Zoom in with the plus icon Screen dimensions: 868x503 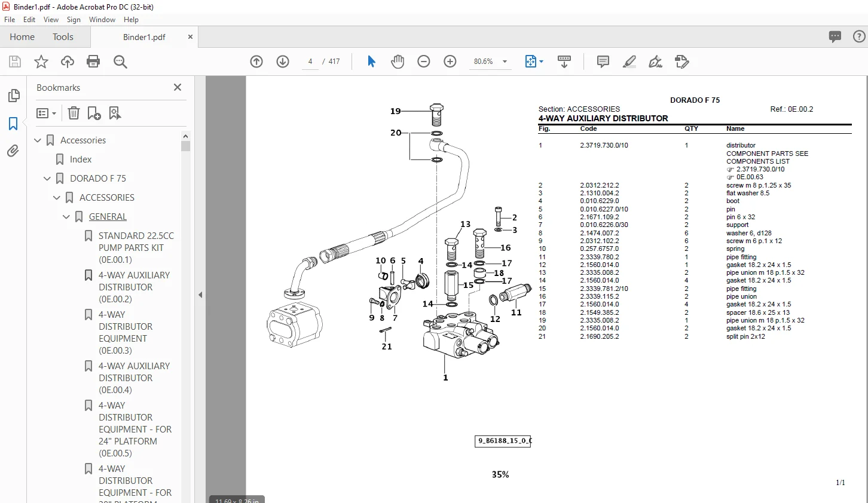[450, 62]
